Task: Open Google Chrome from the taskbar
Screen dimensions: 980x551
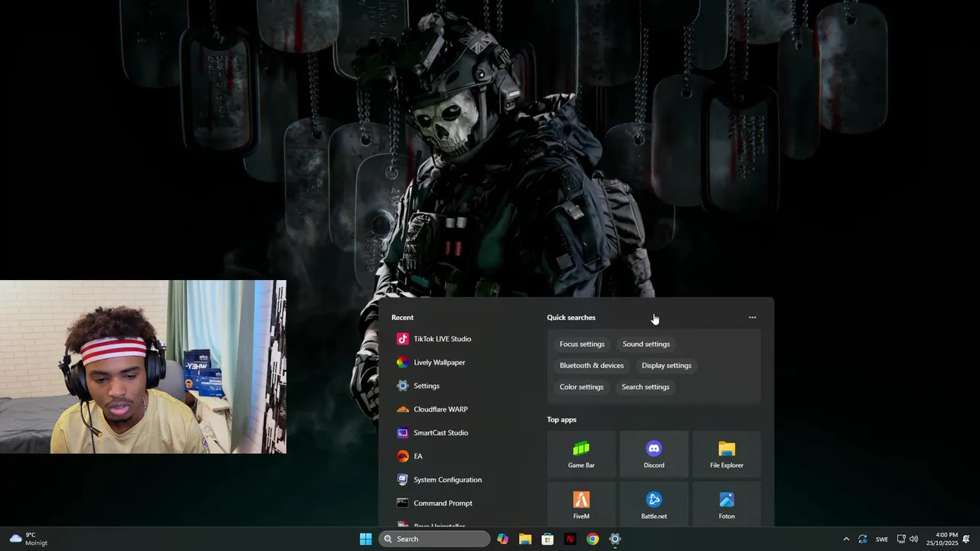Action: [593, 539]
